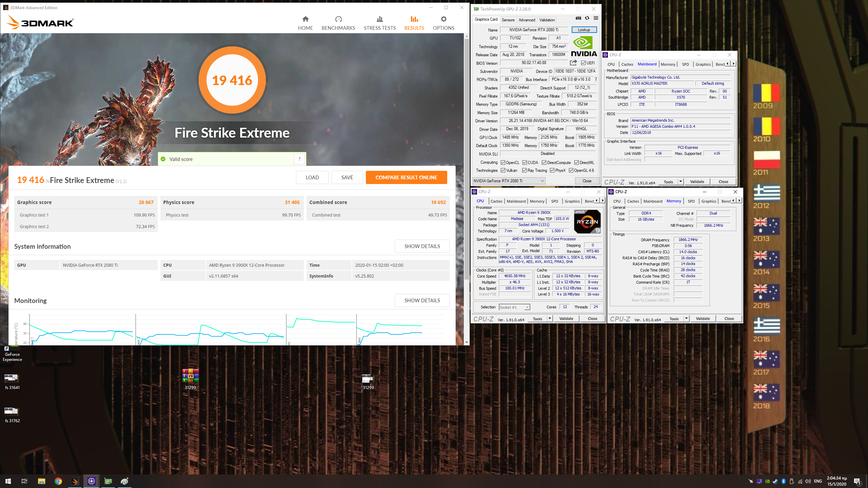
Task: Open the BENCHMARKS section in 3DMark
Action: (338, 23)
